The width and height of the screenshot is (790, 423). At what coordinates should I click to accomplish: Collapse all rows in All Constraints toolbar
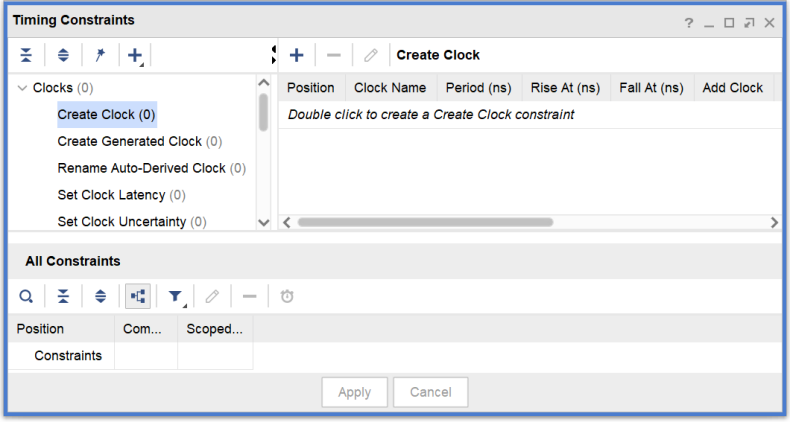pos(63,296)
